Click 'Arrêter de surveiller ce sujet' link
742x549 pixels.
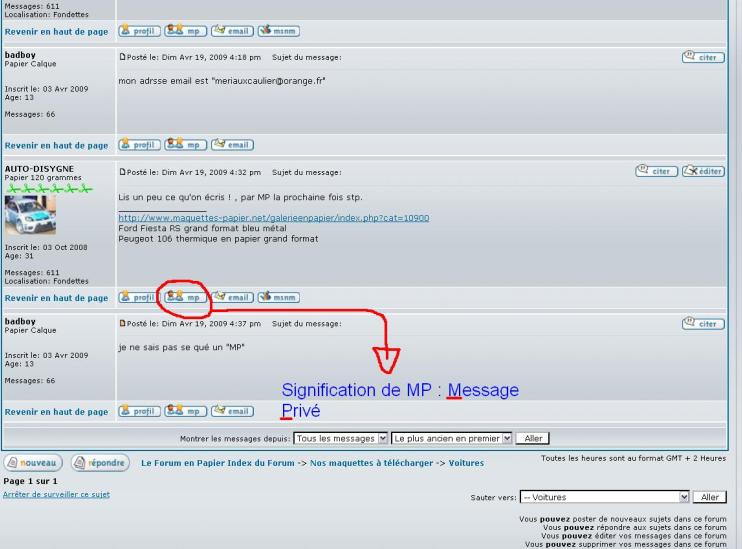click(x=56, y=494)
